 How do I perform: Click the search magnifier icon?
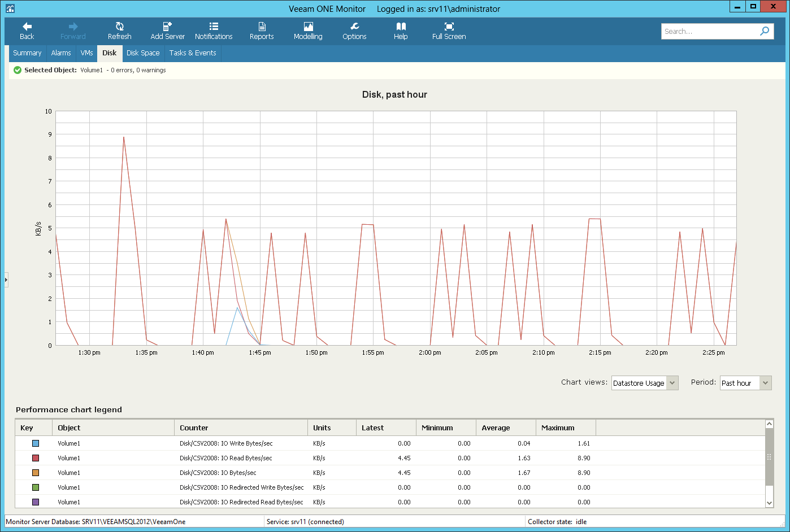tap(765, 31)
